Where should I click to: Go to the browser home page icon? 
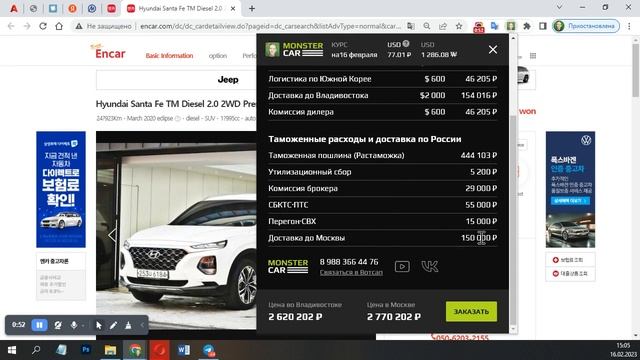click(59, 26)
